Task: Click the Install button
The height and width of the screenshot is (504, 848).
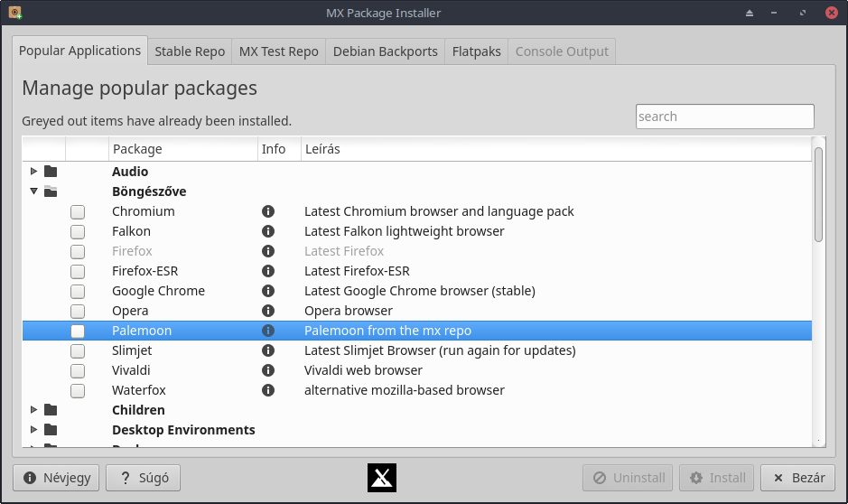Action: click(x=716, y=478)
